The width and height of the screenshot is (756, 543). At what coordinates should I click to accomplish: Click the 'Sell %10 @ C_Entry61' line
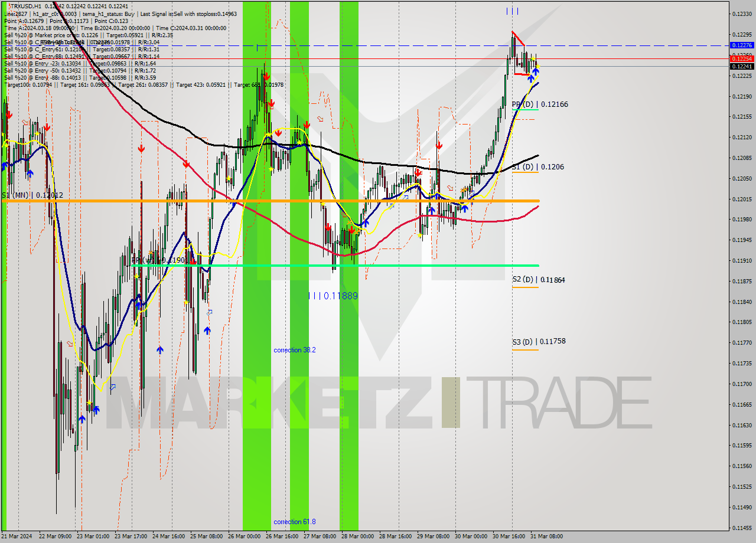coord(82,49)
